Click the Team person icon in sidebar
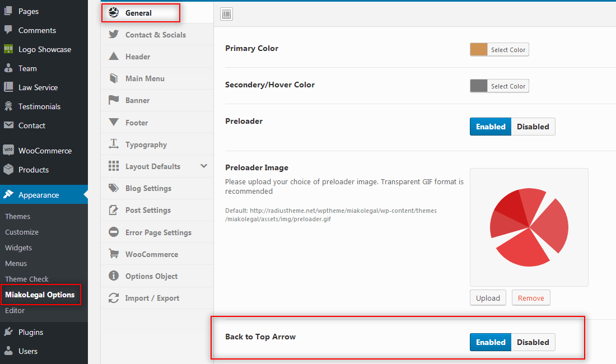 click(8, 68)
